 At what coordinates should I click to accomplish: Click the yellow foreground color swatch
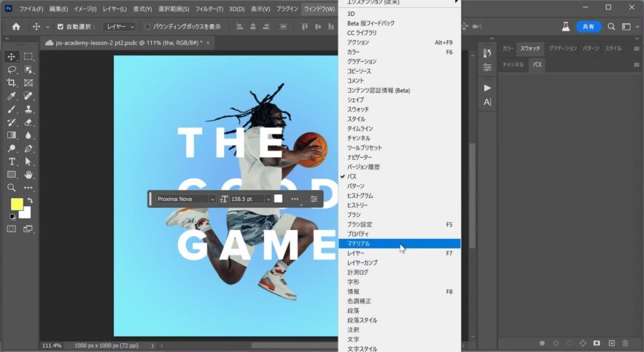coord(17,204)
